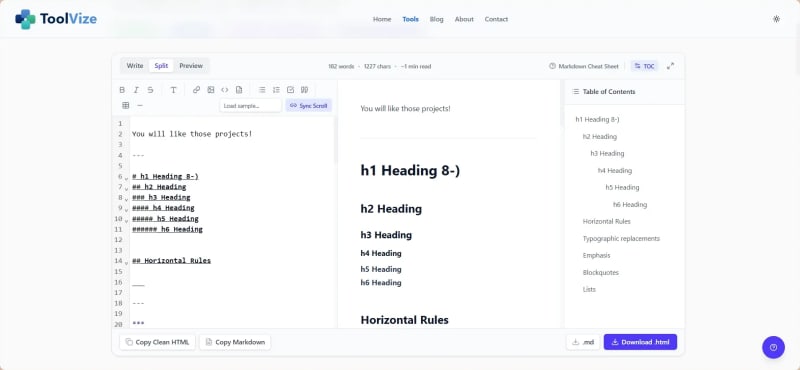Click editor text 'You will like those projects!'
This screenshot has width=800, height=370.
[x=192, y=134]
